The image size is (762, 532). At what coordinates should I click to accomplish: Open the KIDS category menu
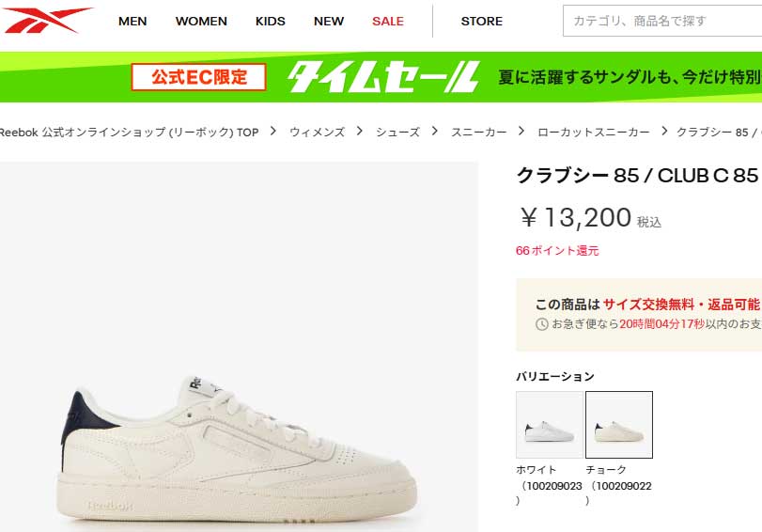click(x=271, y=22)
